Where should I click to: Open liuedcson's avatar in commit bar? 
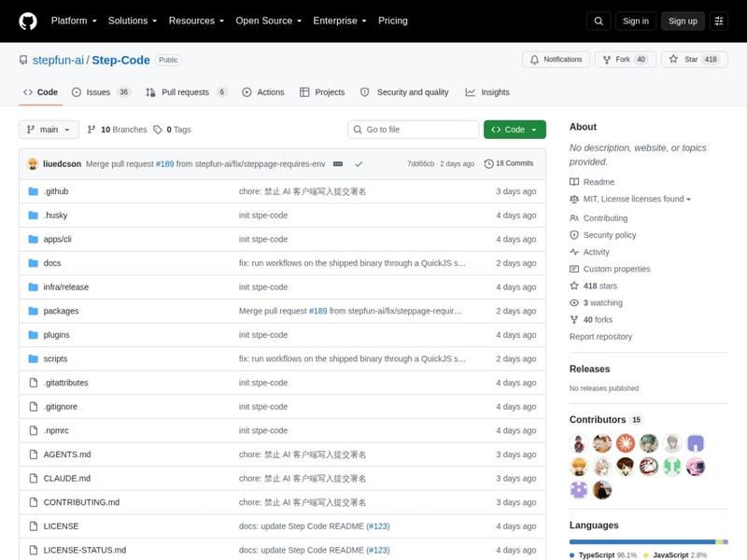coord(33,164)
